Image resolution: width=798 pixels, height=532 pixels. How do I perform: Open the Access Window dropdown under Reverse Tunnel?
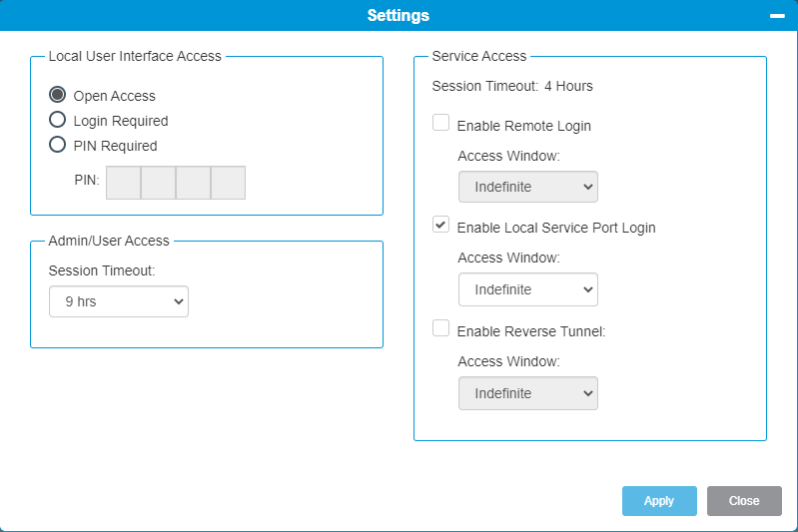pyautogui.click(x=527, y=393)
